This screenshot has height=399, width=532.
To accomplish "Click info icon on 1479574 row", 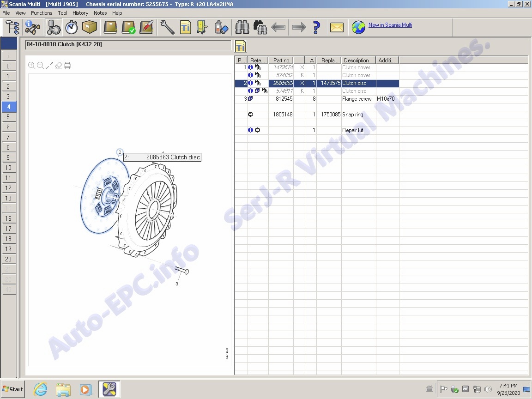I will pyautogui.click(x=250, y=67).
